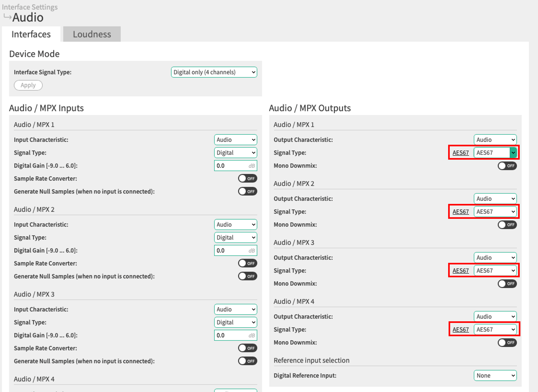The image size is (538, 392).
Task: Open the Interface Signal Type dropdown
Action: tap(214, 72)
